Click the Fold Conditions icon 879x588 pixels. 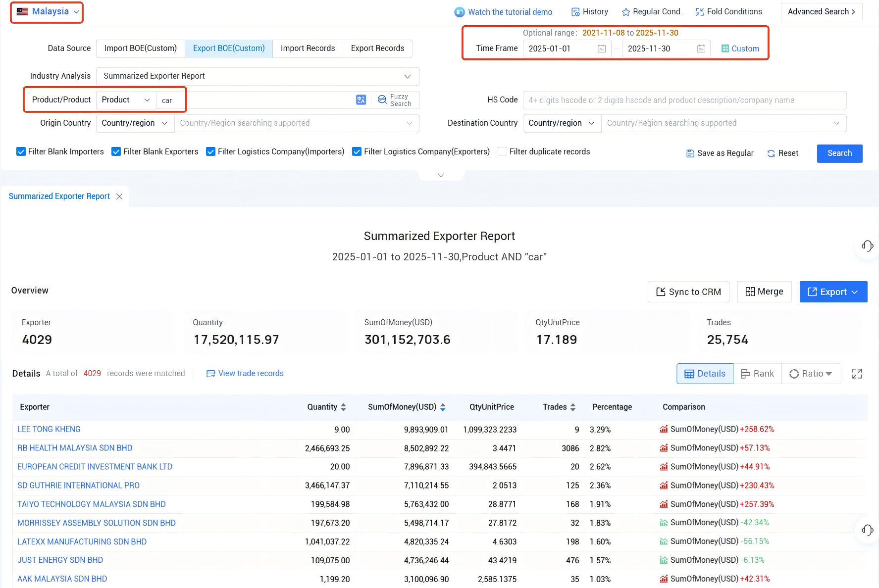point(700,12)
